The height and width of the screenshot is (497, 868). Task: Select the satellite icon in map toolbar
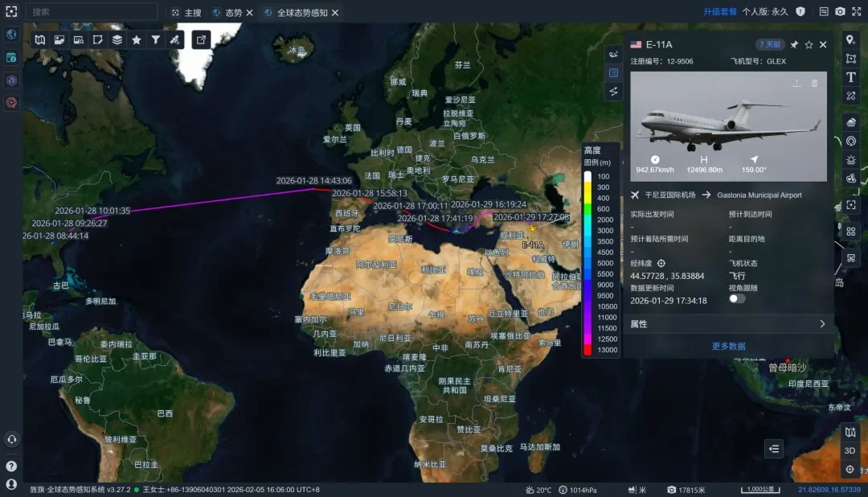point(175,39)
